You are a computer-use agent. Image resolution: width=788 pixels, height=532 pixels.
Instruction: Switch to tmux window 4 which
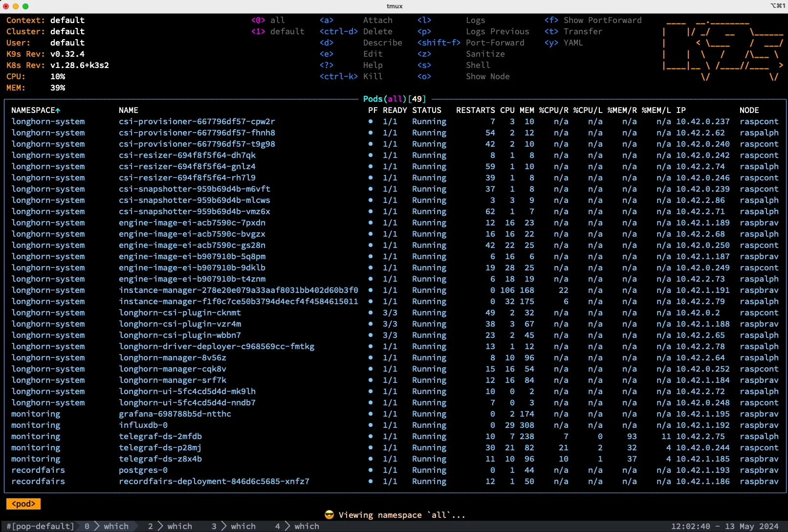[x=297, y=526]
